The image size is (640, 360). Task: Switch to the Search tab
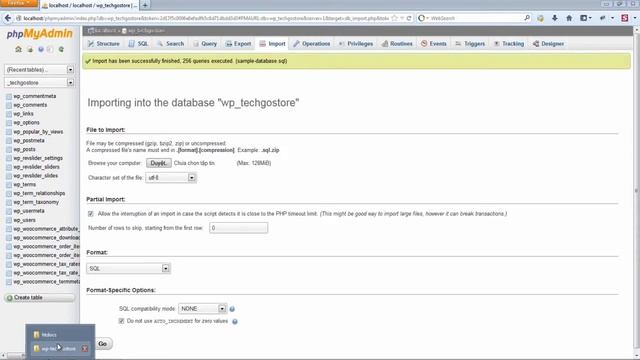(x=171, y=44)
